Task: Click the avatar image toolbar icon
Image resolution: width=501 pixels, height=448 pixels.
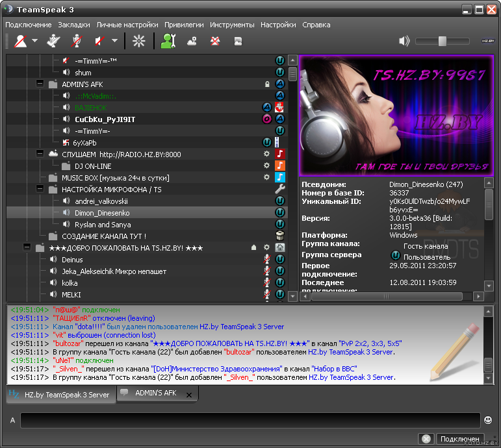Action: (238, 41)
